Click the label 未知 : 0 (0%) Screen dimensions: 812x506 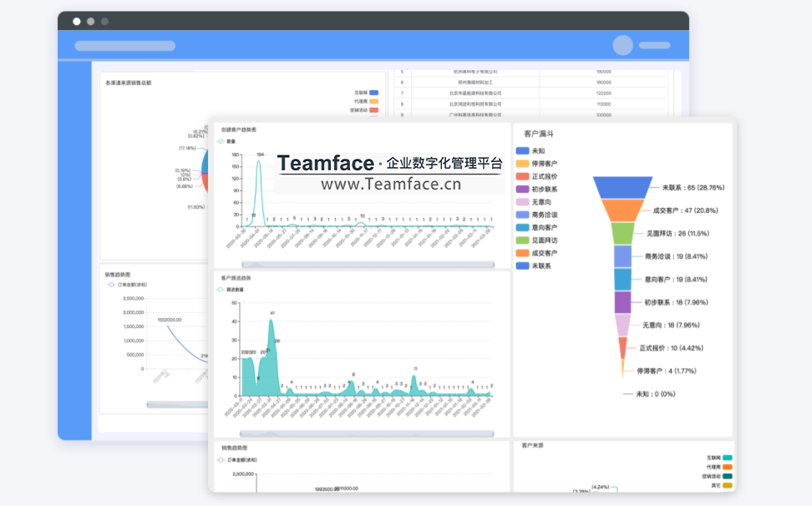(656, 394)
